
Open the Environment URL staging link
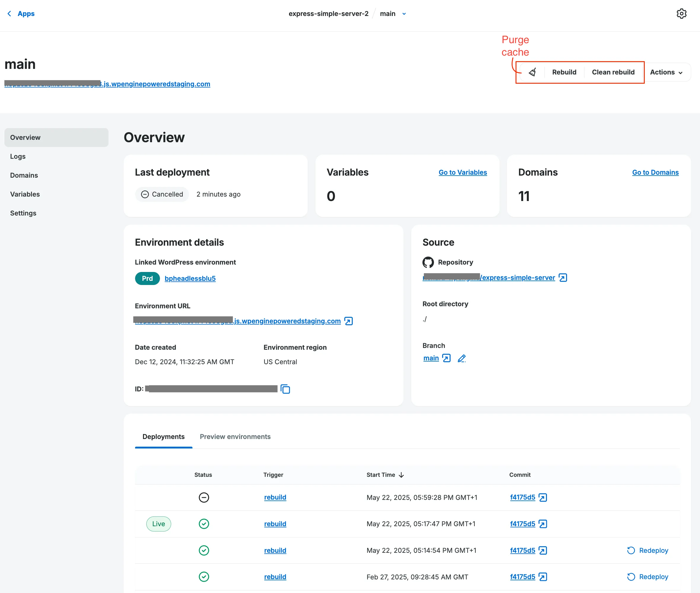click(x=238, y=321)
